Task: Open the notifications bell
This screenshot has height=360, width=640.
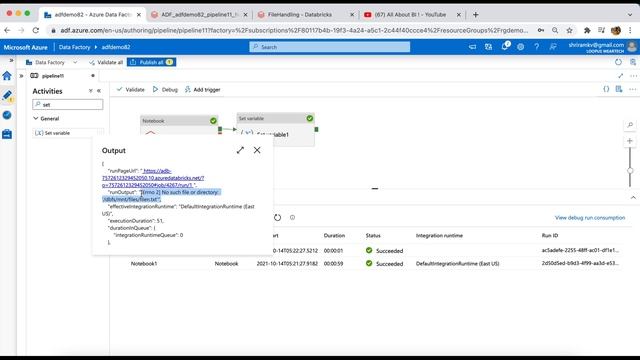Action: pos(505,46)
